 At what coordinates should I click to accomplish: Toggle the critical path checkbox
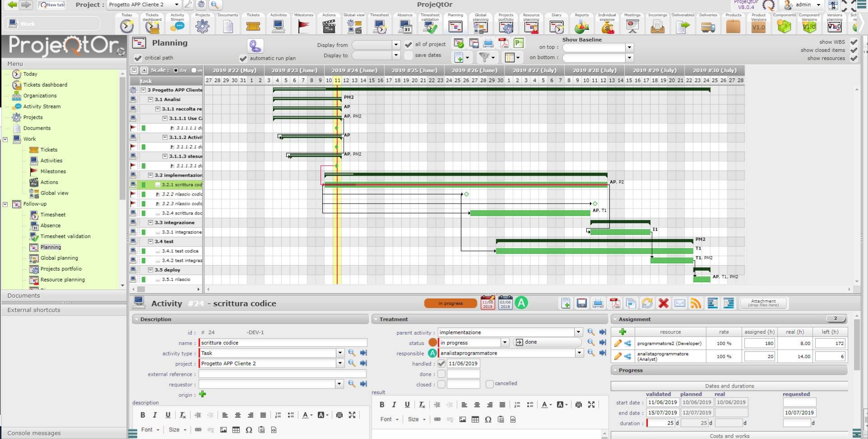tap(138, 58)
